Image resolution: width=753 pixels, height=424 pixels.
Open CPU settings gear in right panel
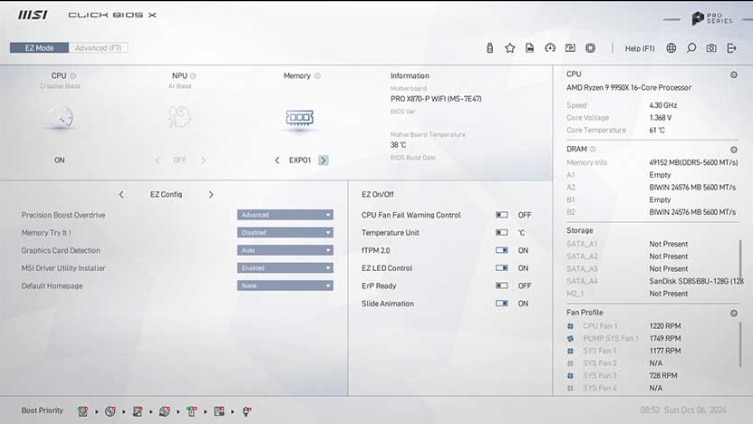(733, 74)
